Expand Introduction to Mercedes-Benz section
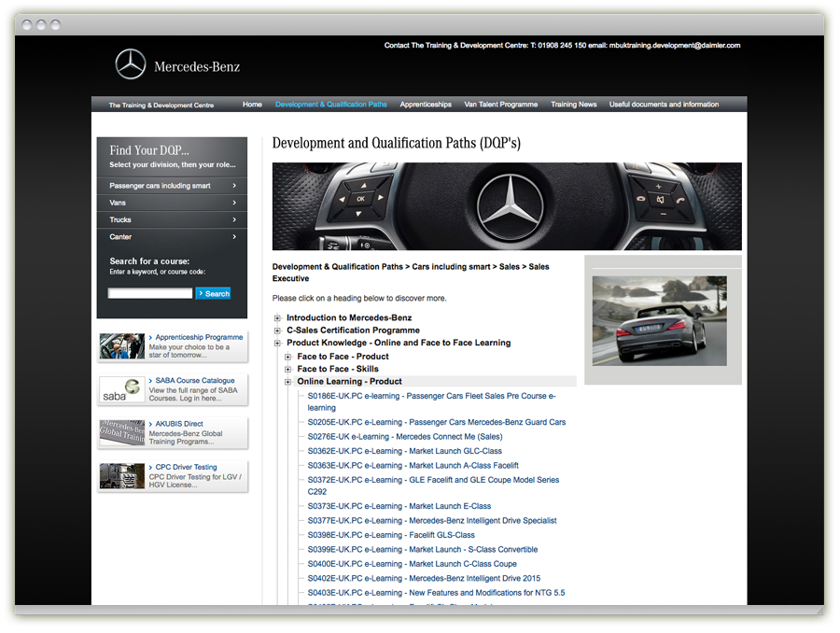The height and width of the screenshot is (633, 840). point(277,318)
